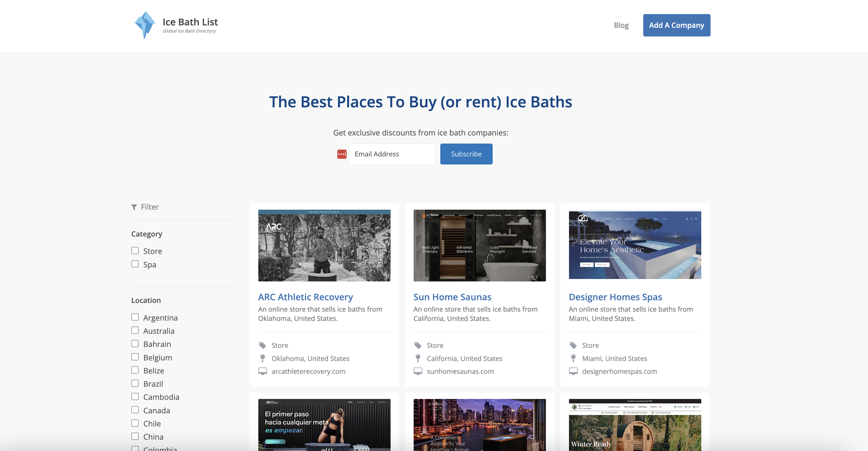This screenshot has height=451, width=868.
Task: Check the Cambodia location filter
Action: pos(135,397)
